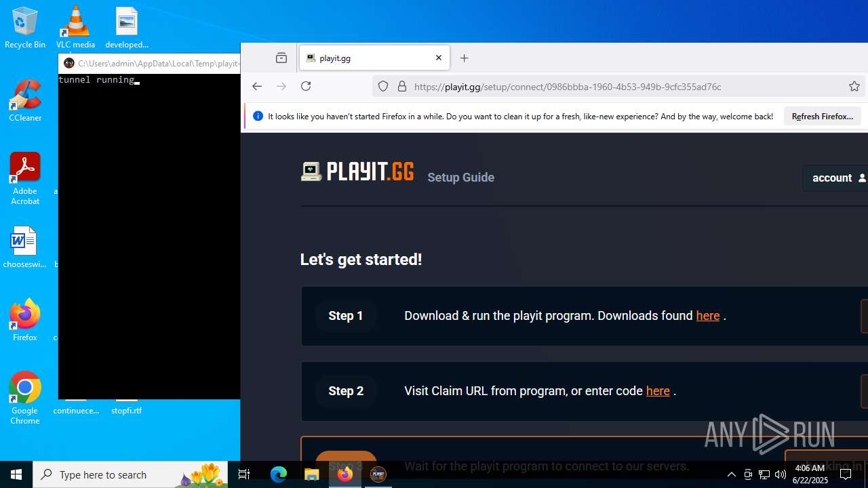
Task: Open volume control in system tray
Action: click(781, 474)
